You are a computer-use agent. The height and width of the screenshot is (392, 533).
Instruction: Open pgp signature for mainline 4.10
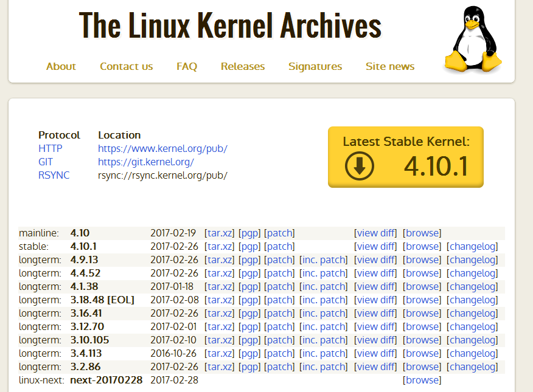point(249,233)
